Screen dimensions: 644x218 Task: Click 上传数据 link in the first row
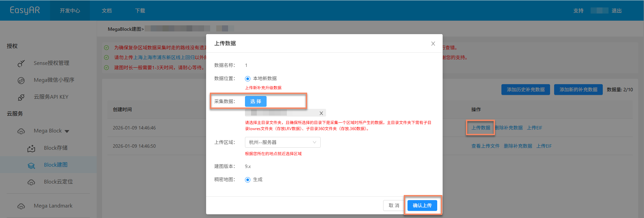tap(481, 128)
